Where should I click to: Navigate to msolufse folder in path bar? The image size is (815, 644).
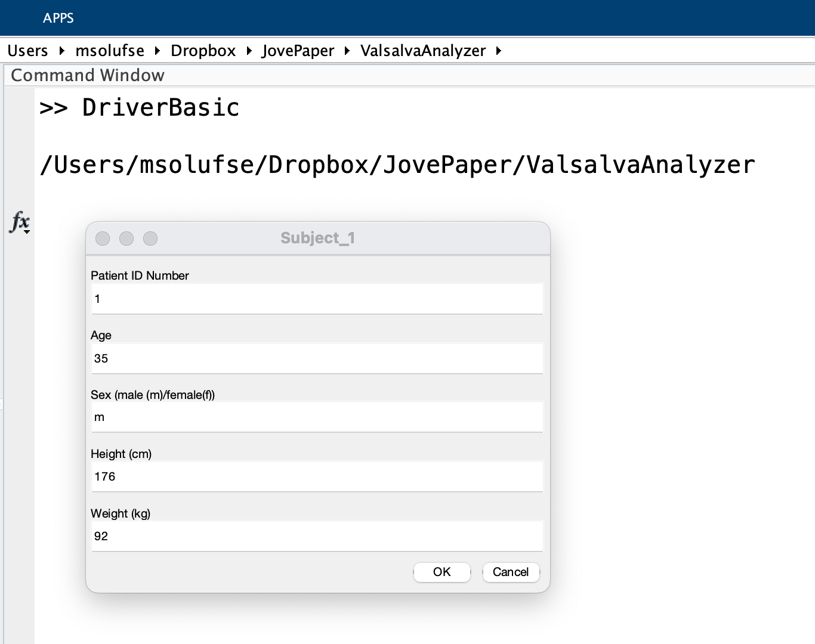point(110,51)
